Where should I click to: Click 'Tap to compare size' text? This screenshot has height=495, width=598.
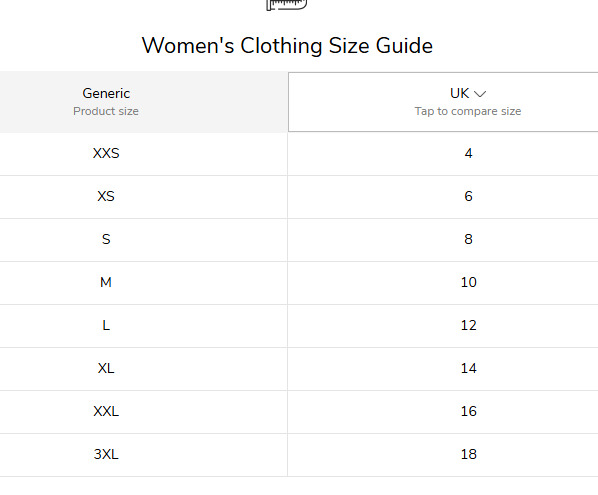pyautogui.click(x=468, y=111)
